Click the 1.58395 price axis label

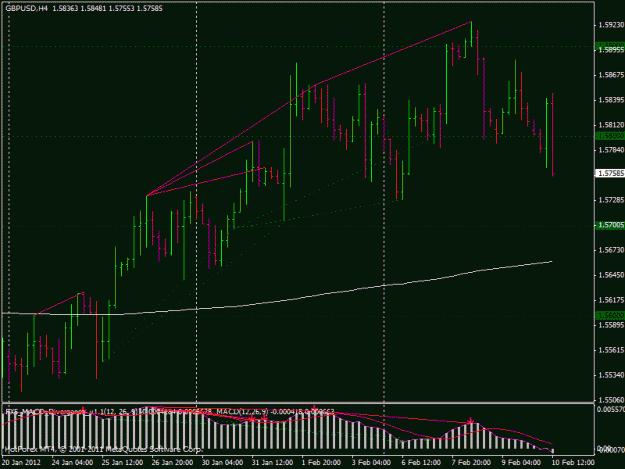tap(611, 100)
